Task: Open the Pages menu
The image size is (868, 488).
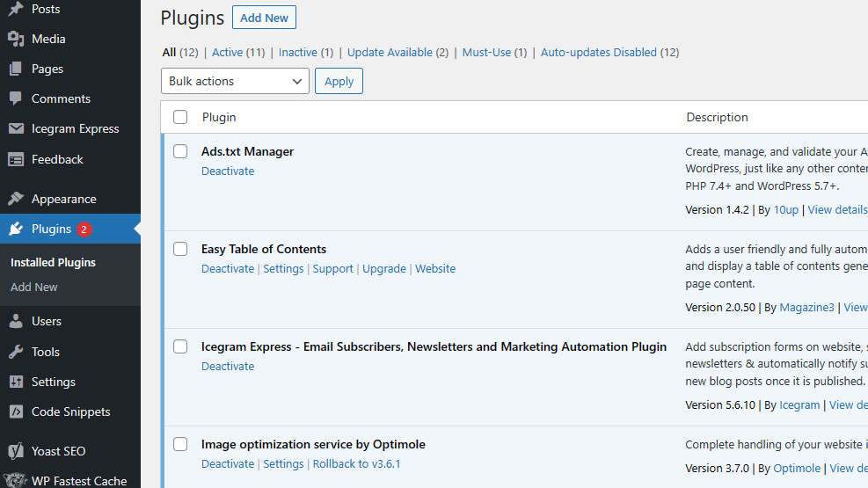Action: [x=47, y=69]
